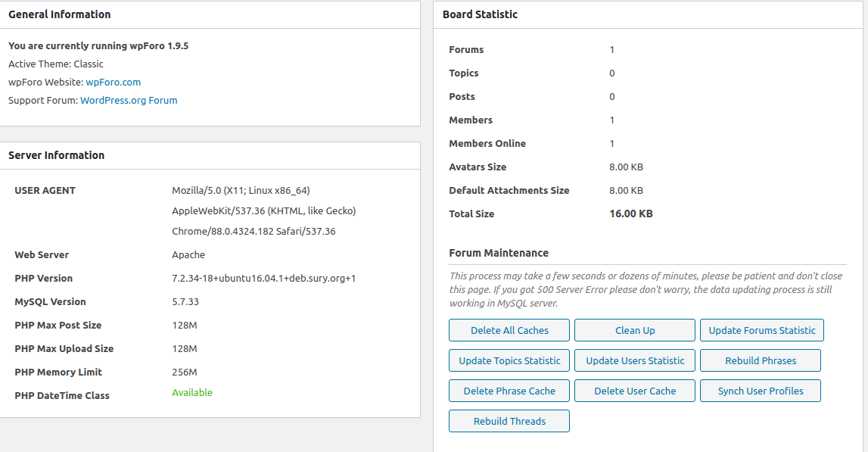Click the 'AppleWebKit/537.36 (KHTML, like Gecko)' value

coord(263,211)
